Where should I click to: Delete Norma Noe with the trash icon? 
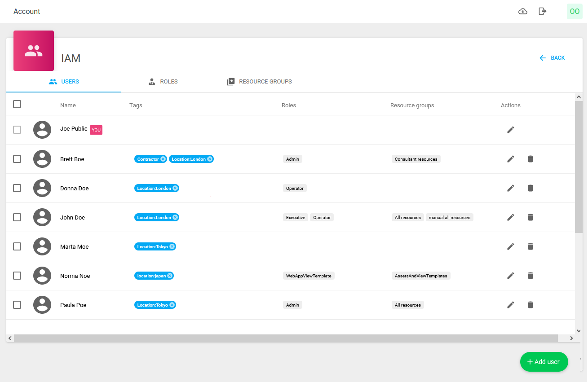click(x=530, y=276)
